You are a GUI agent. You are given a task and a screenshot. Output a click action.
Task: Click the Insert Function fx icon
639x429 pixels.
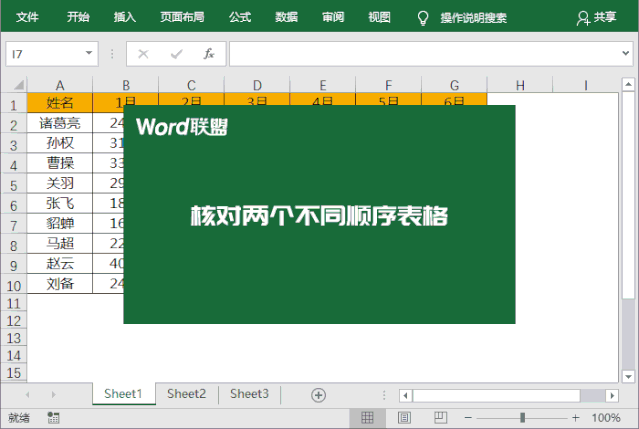pos(209,54)
